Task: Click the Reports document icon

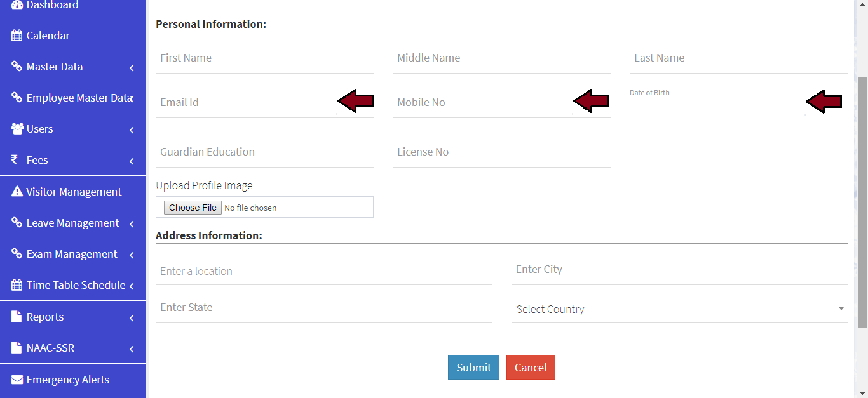Action: [17, 317]
